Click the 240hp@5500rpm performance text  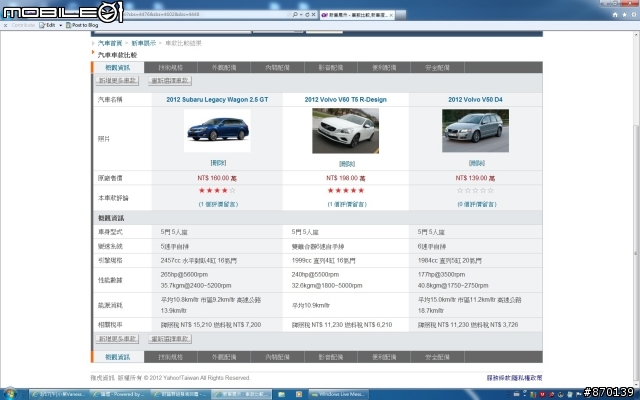coord(315,275)
